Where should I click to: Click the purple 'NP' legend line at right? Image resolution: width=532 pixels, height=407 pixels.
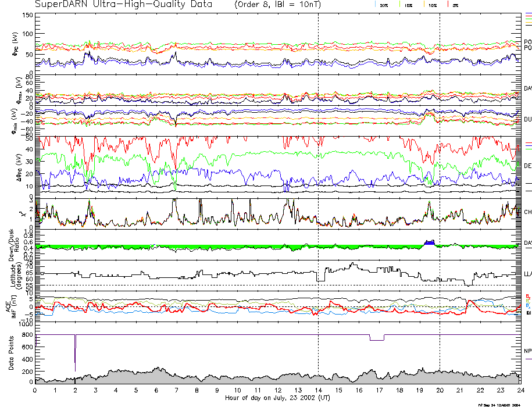(529, 359)
